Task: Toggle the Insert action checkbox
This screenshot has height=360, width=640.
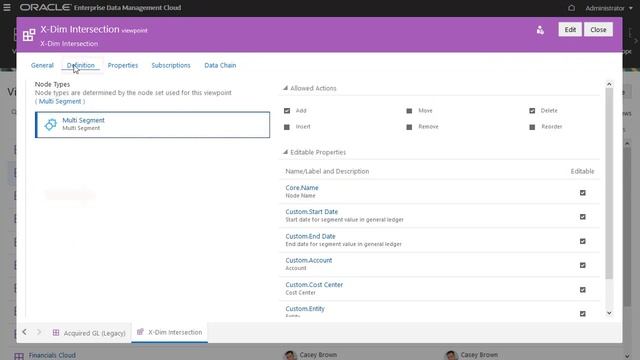Action: pos(287,127)
